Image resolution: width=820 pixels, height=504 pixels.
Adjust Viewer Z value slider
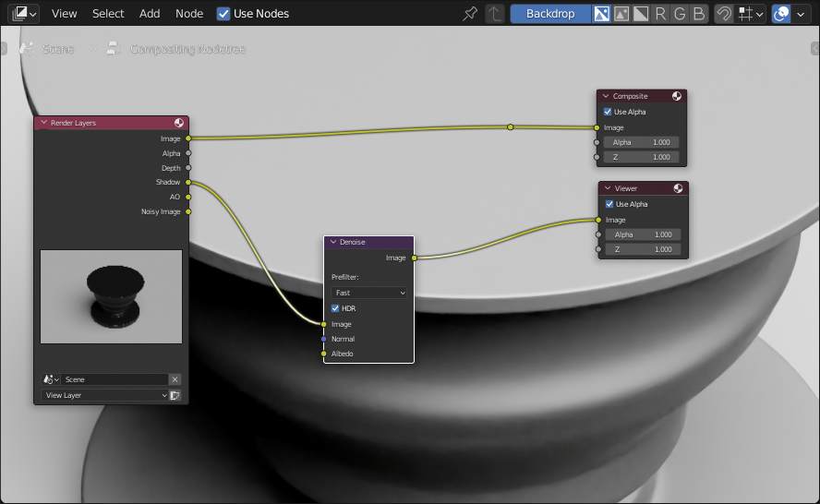point(644,249)
